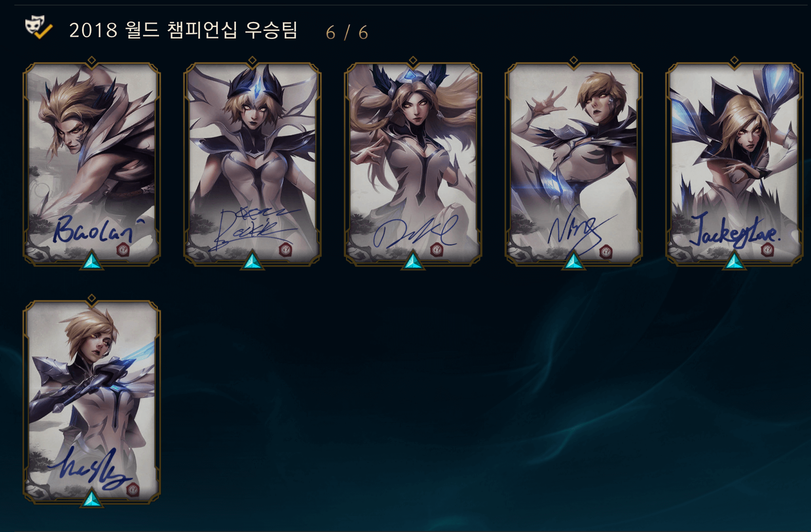Select the Ning-signed Camille card
Screen dimensions: 811x532
click(x=574, y=165)
